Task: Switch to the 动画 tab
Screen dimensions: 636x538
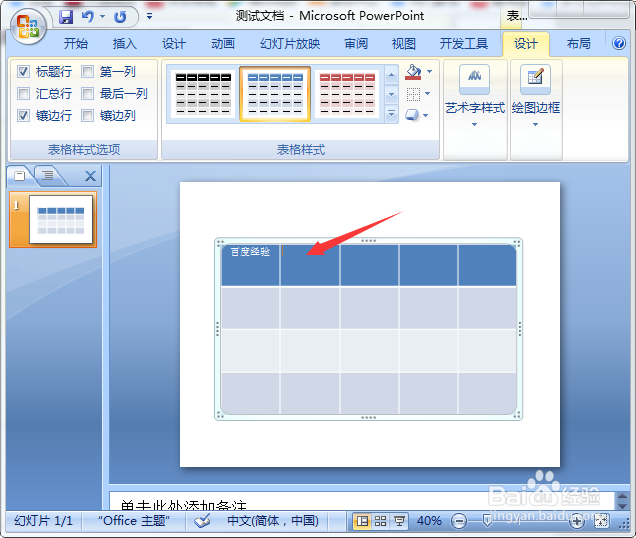Action: (x=223, y=43)
